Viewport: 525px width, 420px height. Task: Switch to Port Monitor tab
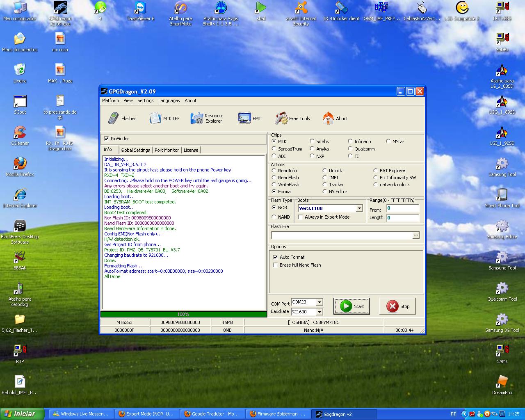click(167, 150)
